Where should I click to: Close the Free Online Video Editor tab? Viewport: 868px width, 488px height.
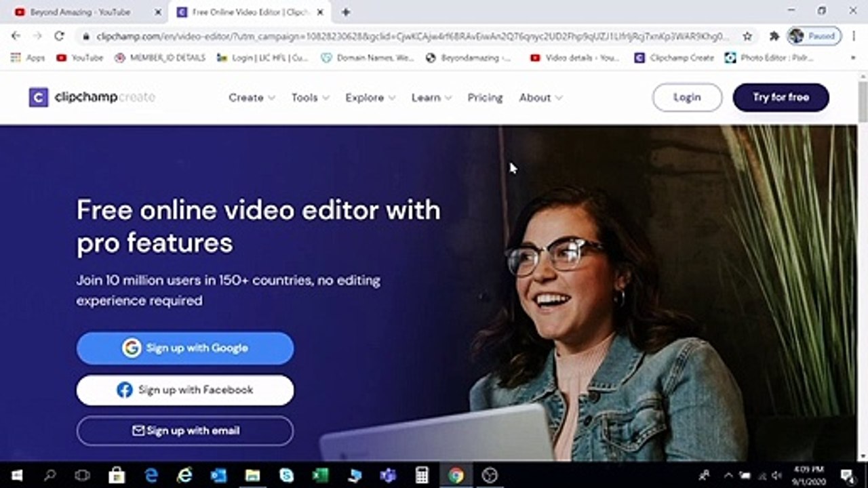tap(320, 12)
